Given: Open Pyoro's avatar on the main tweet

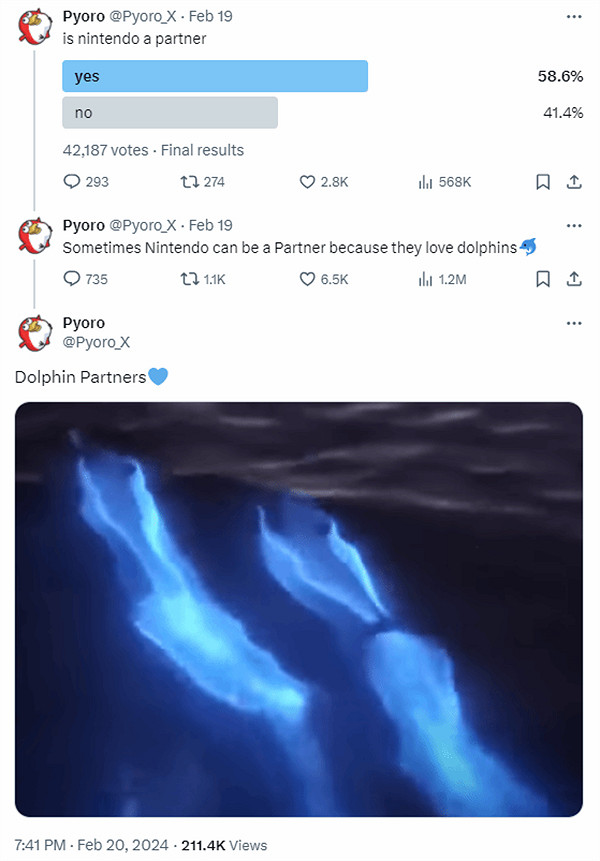Looking at the screenshot, I should point(36,333).
